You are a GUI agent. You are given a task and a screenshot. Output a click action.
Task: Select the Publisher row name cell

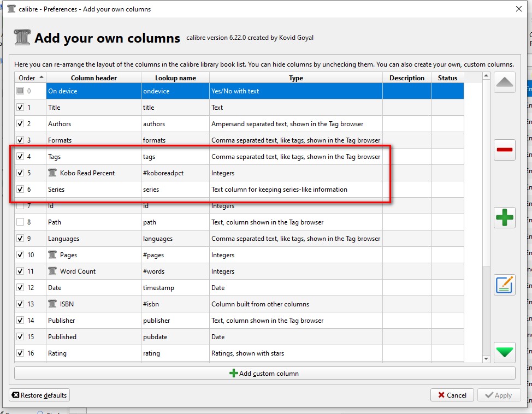pos(93,321)
